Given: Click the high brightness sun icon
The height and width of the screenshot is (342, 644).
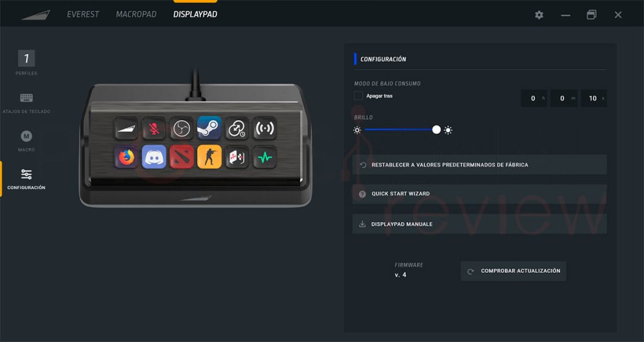Looking at the screenshot, I should point(448,130).
